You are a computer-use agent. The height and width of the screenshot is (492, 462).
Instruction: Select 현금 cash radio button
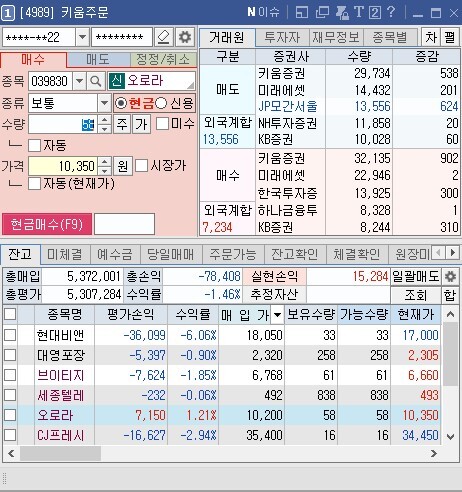121,103
